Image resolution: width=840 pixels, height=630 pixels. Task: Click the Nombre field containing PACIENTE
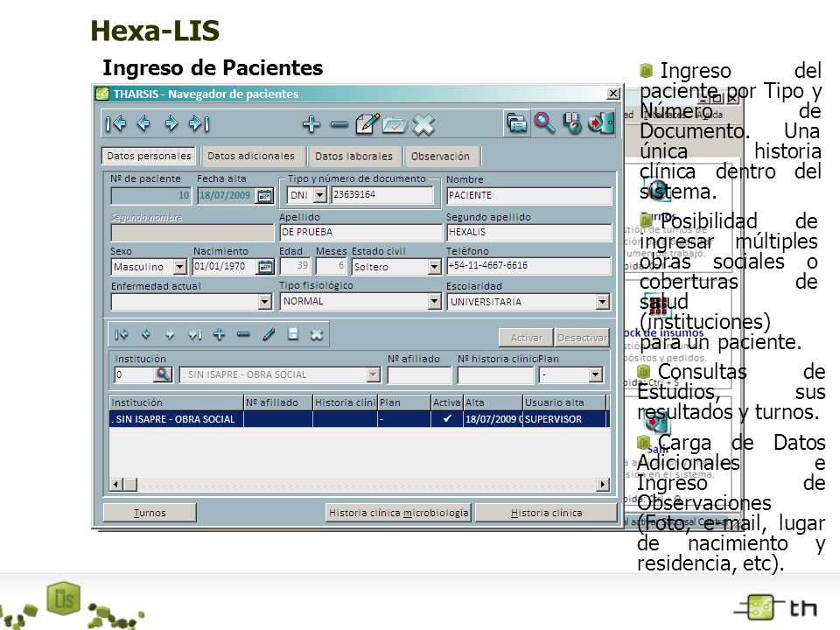click(528, 195)
